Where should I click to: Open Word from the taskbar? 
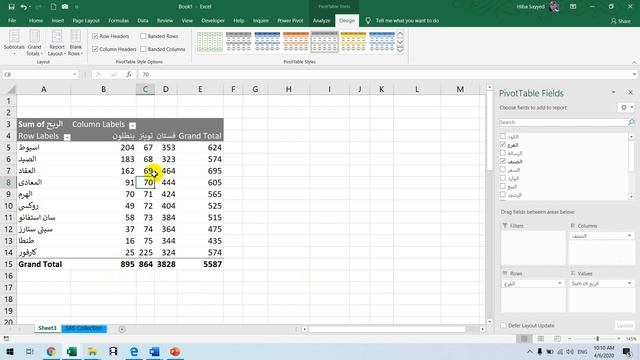pyautogui.click(x=154, y=351)
